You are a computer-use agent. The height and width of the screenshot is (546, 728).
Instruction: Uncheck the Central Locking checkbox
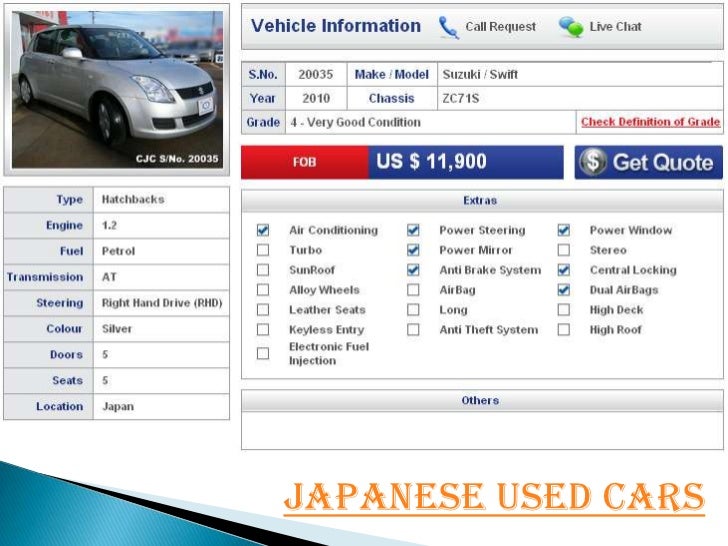[x=564, y=270]
